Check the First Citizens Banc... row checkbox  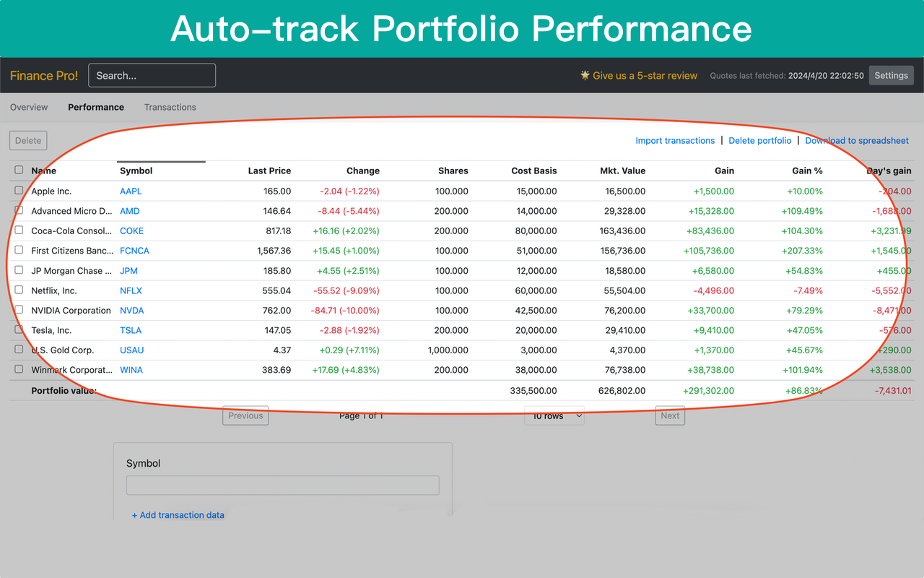19,250
